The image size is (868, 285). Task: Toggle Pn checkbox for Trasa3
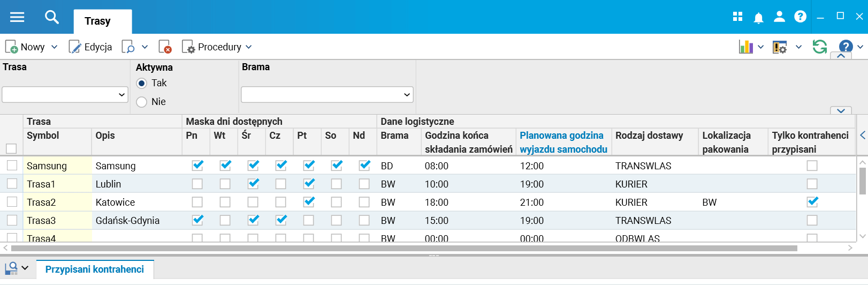pos(197,220)
